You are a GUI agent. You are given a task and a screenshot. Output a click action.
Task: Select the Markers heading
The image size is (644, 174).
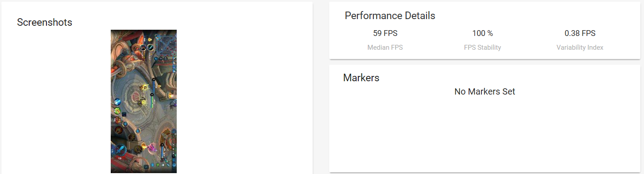point(361,78)
